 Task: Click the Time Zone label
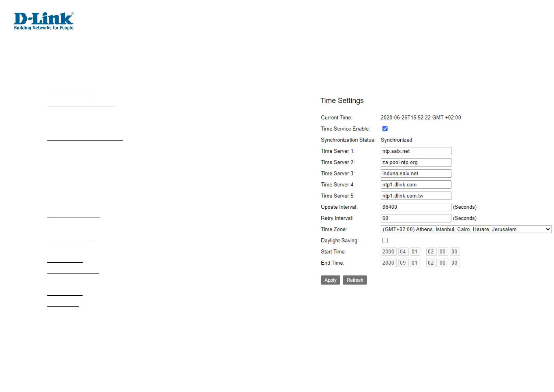tap(334, 229)
